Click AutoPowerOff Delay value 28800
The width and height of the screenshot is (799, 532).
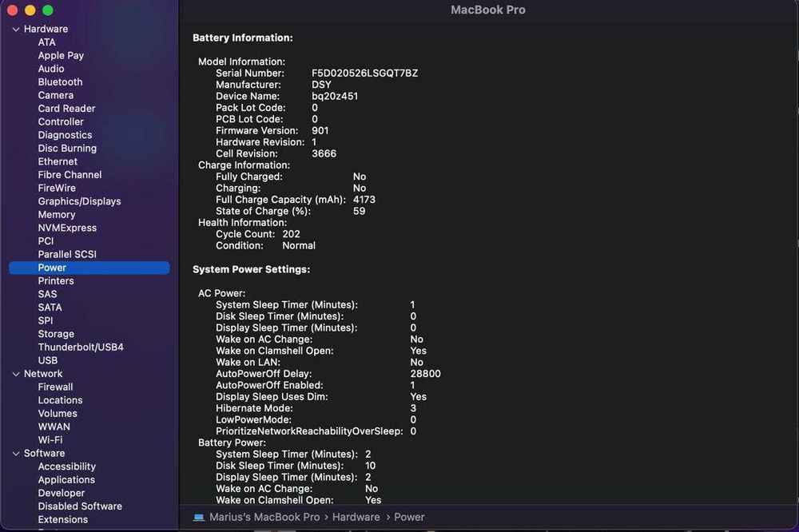426,374
